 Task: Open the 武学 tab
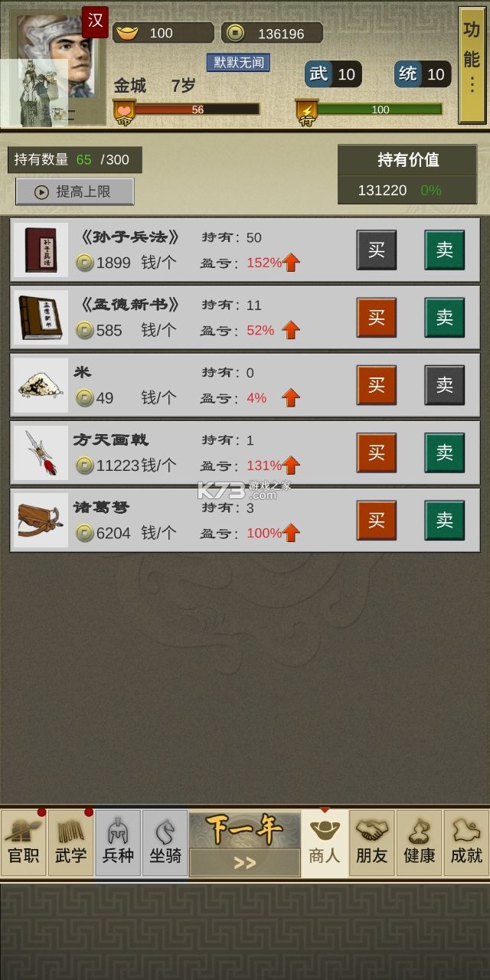click(71, 843)
